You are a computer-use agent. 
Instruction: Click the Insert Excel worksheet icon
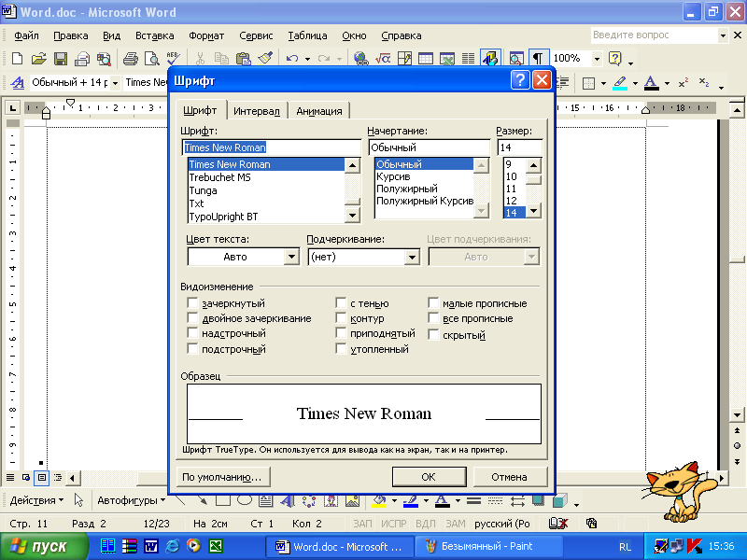pyautogui.click(x=447, y=59)
